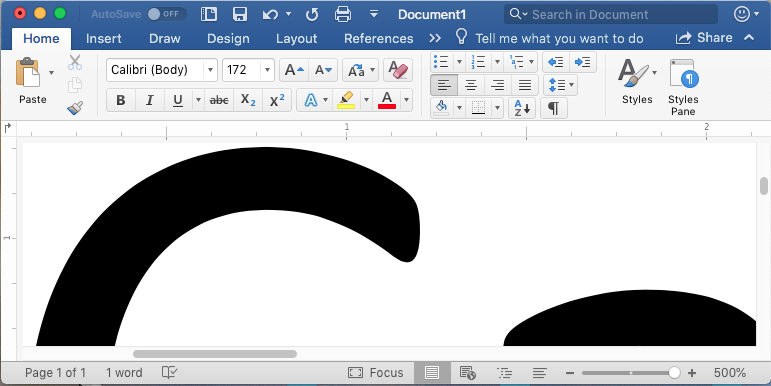This screenshot has width=771, height=386.
Task: Click the Cut scissors icon
Action: pos(75,62)
